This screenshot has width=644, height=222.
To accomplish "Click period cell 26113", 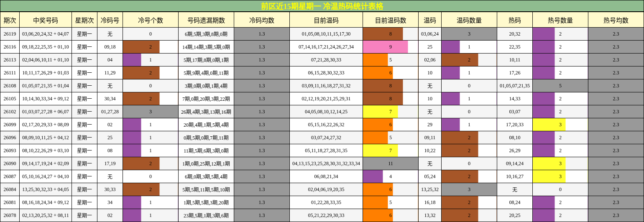I will pos(10,60).
